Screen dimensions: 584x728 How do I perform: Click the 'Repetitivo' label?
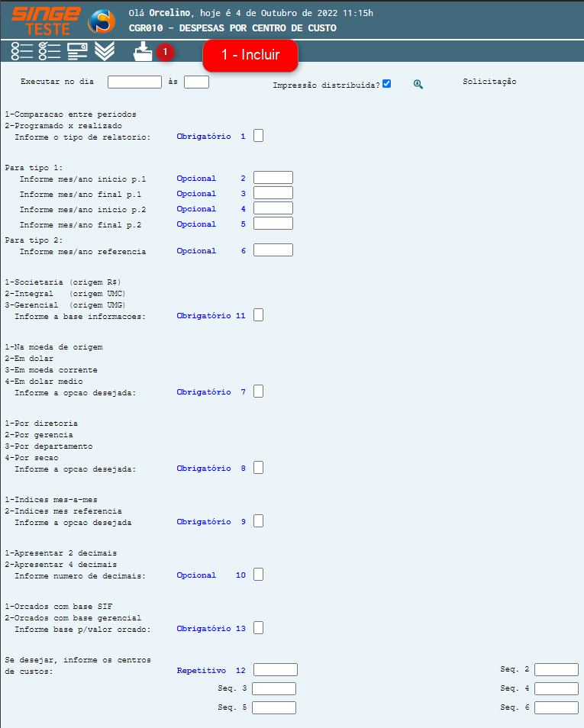click(x=202, y=671)
